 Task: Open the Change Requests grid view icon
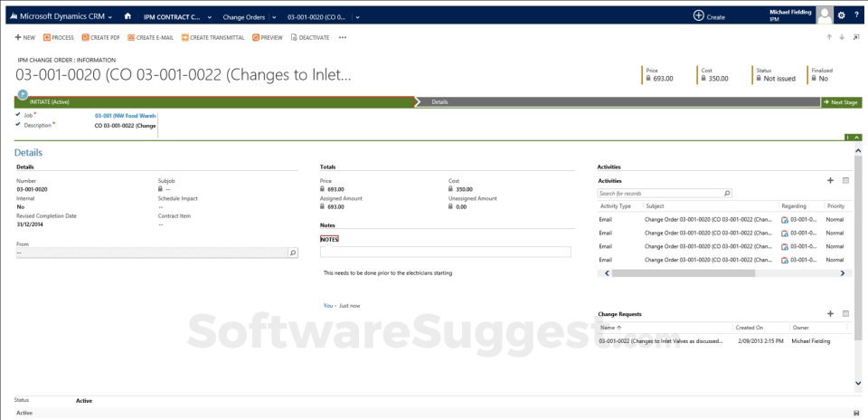click(x=845, y=313)
